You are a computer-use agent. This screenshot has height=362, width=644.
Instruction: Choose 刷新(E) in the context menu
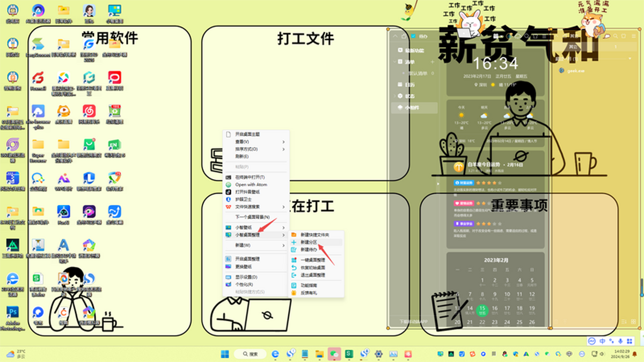256,157
